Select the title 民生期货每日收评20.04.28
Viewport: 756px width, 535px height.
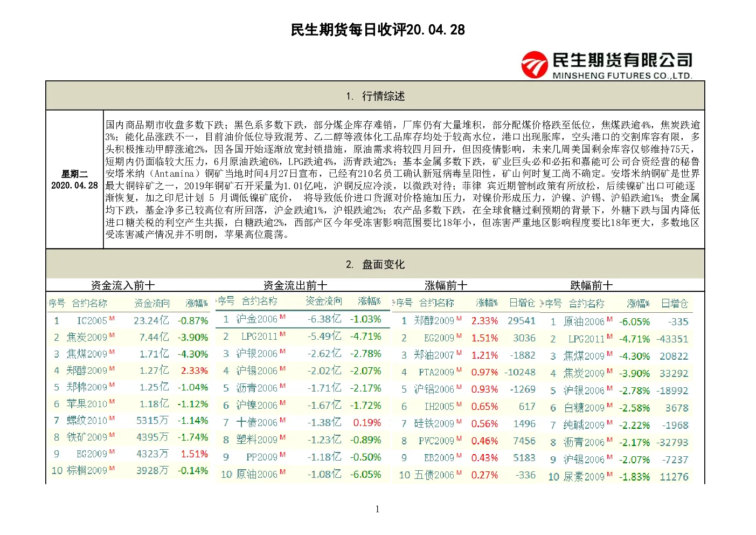[x=378, y=30]
